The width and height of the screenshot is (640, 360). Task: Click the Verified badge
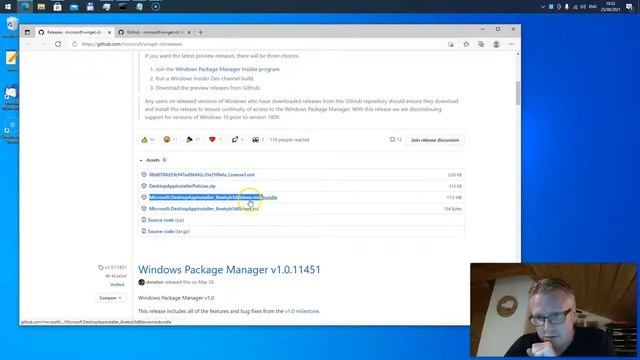pyautogui.click(x=117, y=284)
